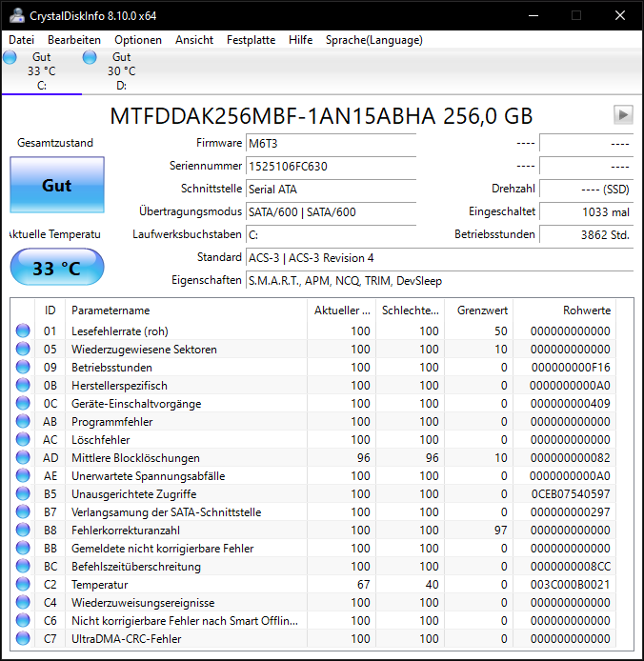The image size is (644, 661).
Task: Click status orb of ID 0B Herstellerspezifisch row
Action: [x=23, y=386]
